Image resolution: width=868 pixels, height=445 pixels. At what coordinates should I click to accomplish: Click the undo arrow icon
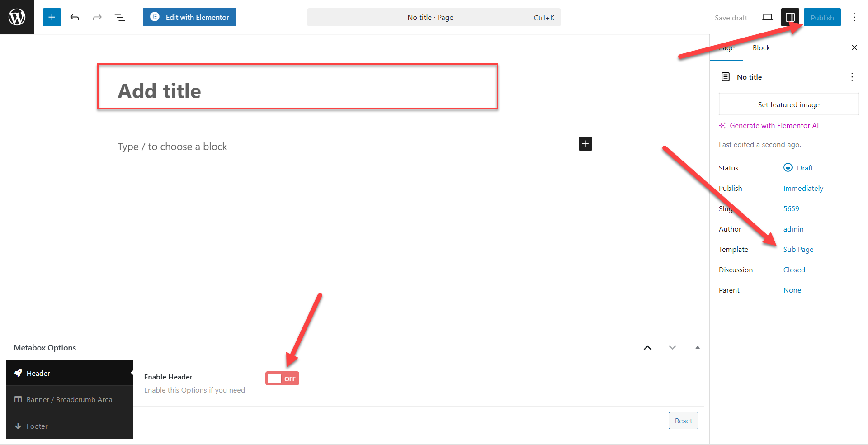click(75, 17)
